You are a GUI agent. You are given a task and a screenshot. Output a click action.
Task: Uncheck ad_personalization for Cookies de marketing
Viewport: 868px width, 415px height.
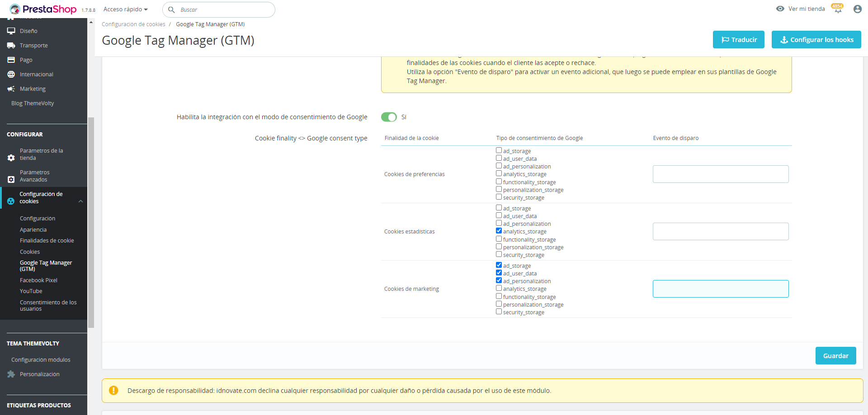(x=499, y=280)
